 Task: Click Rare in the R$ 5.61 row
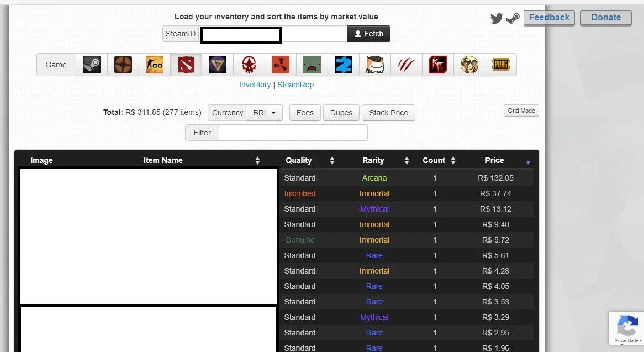[x=374, y=255]
